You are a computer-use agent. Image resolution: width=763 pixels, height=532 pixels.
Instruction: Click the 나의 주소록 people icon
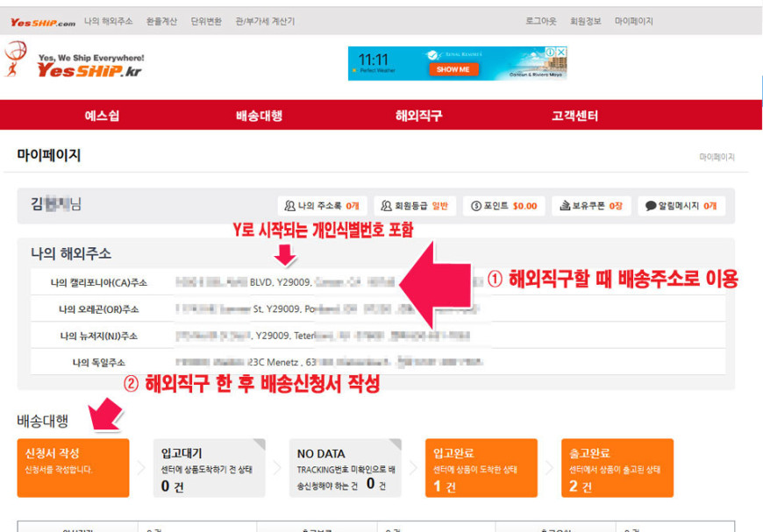[289, 206]
